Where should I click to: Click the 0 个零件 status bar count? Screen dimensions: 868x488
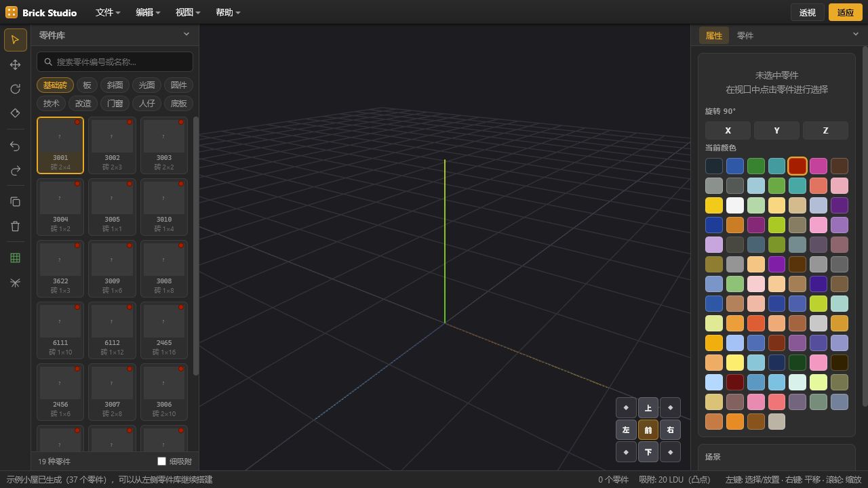613,480
